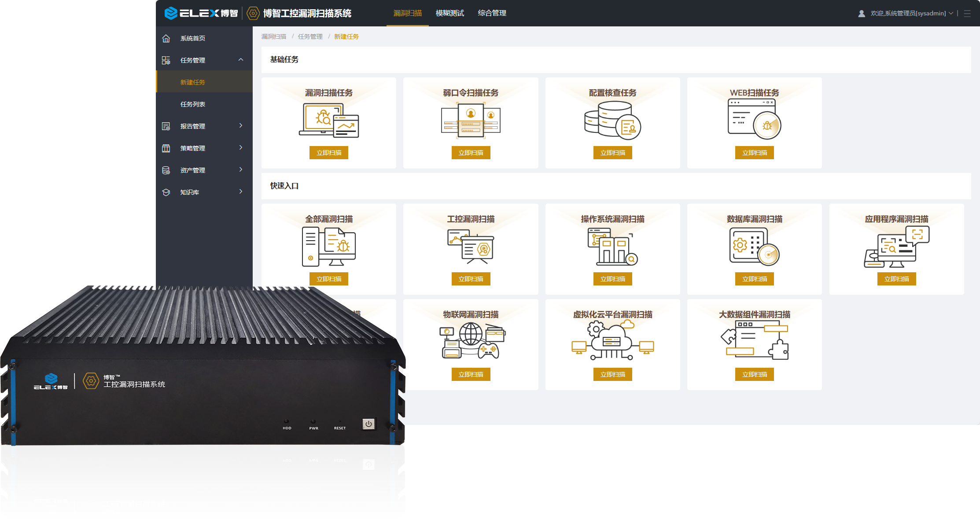
Task: Select 任务列表 in the sidebar
Action: [x=204, y=104]
